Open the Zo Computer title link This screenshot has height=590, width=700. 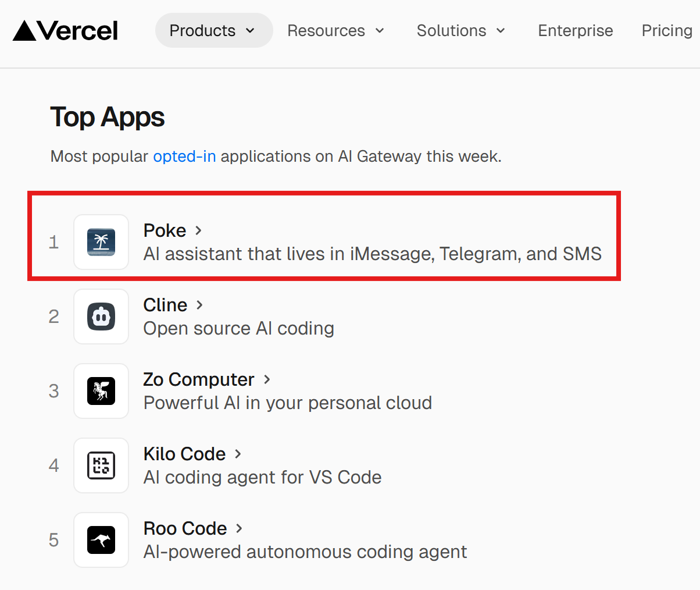pos(198,379)
